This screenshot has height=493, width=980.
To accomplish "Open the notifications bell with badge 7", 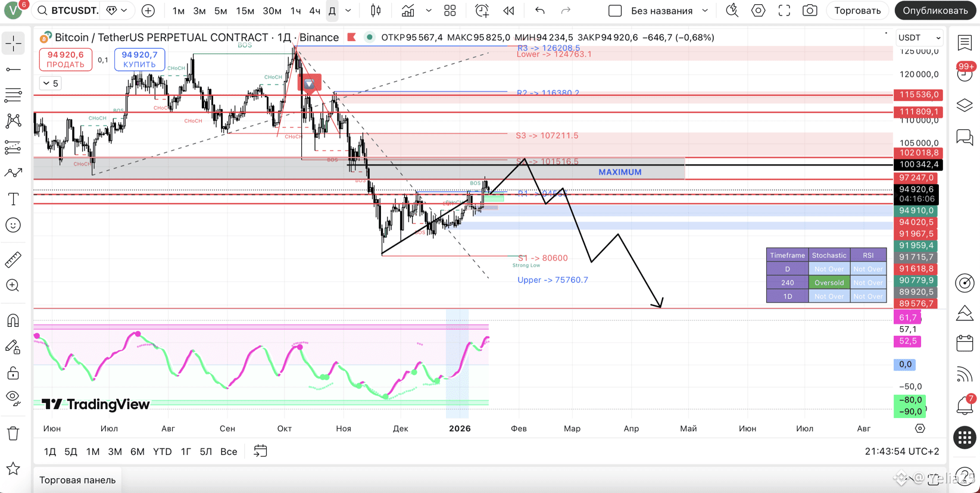I will (965, 405).
